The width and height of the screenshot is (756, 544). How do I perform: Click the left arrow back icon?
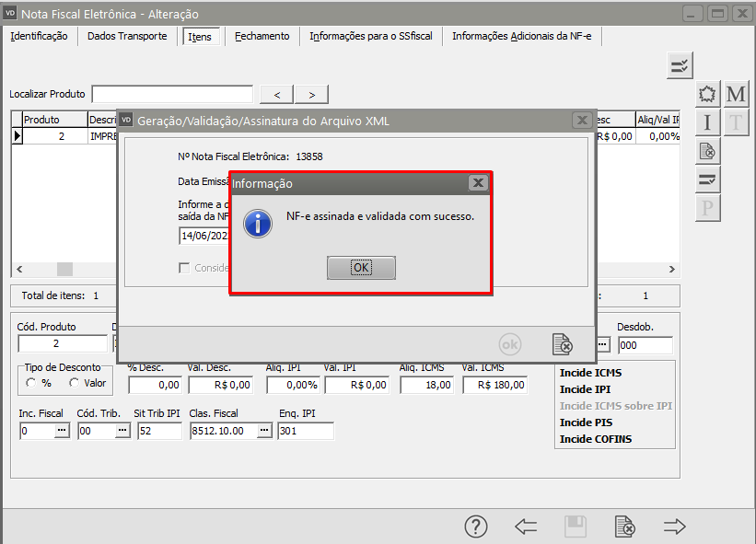click(526, 527)
